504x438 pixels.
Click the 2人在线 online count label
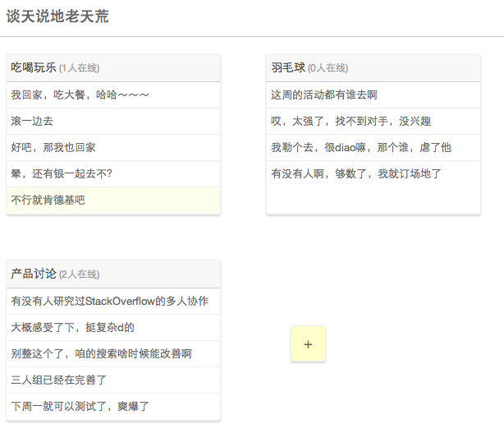[x=79, y=274]
